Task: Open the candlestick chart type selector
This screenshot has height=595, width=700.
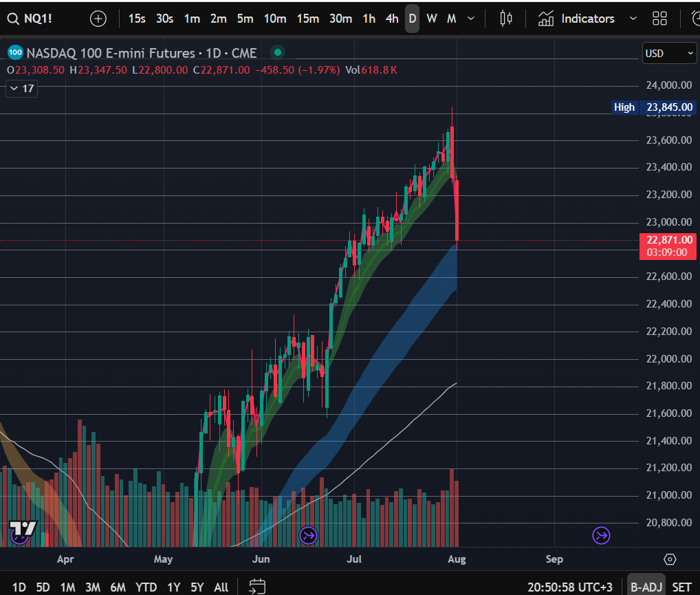Action: [506, 19]
